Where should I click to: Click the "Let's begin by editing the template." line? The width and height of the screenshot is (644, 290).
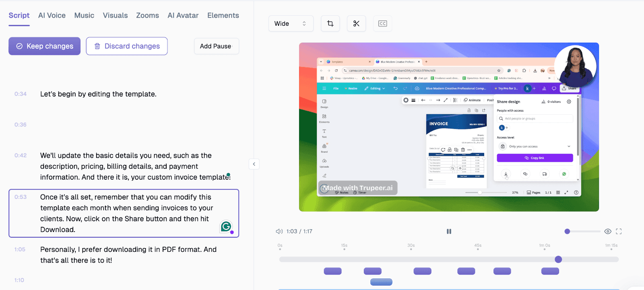click(x=98, y=94)
